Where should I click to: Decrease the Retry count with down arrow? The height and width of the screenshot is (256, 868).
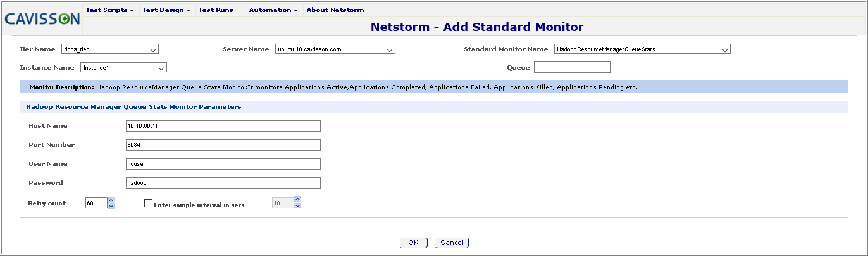pyautogui.click(x=111, y=206)
